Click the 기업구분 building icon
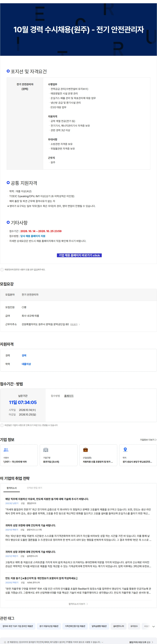Image resolution: width=157 pixels, height=644 pixels. tap(46, 450)
